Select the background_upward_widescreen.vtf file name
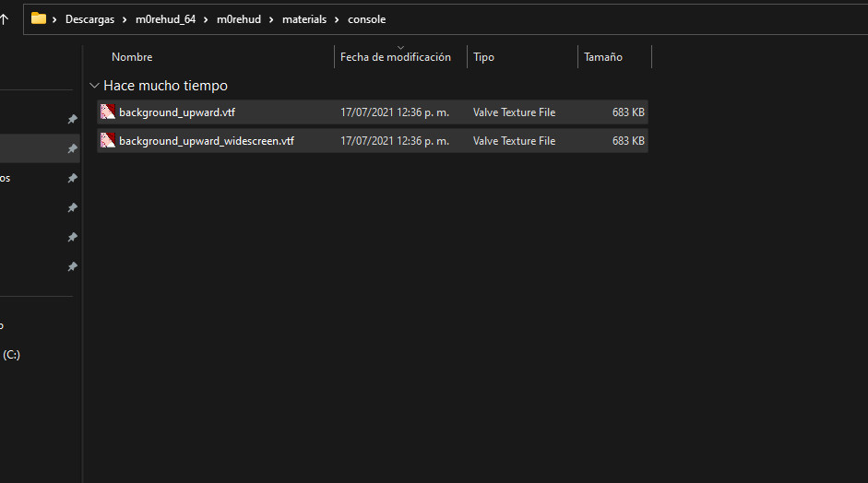 click(207, 141)
